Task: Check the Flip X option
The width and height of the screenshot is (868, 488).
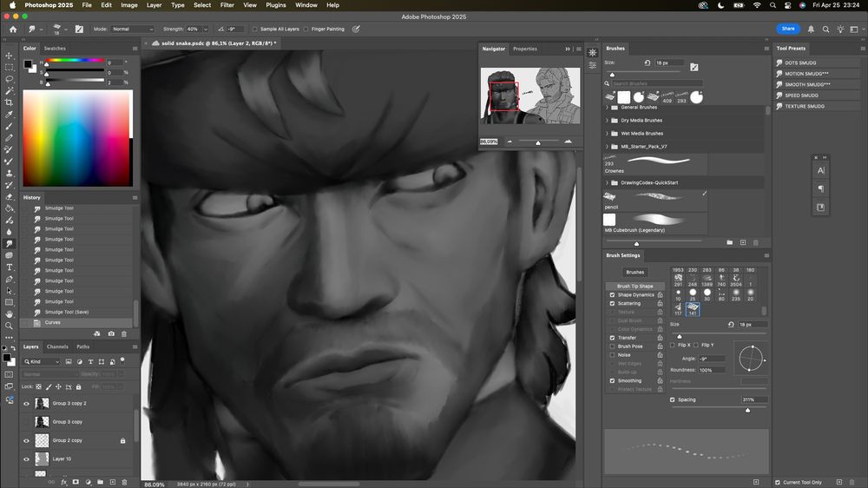Action: (673, 345)
